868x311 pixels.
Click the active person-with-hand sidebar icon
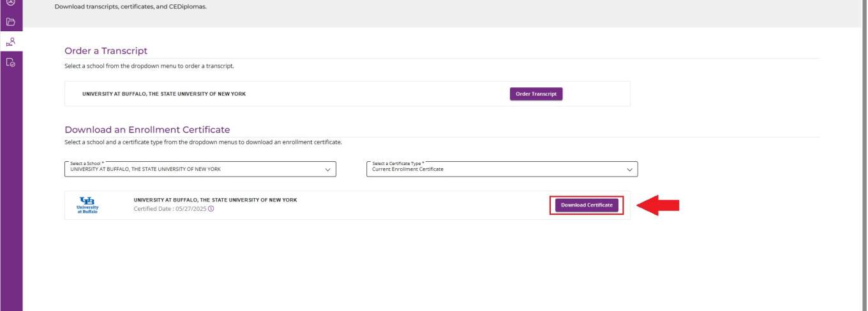pyautogui.click(x=10, y=42)
